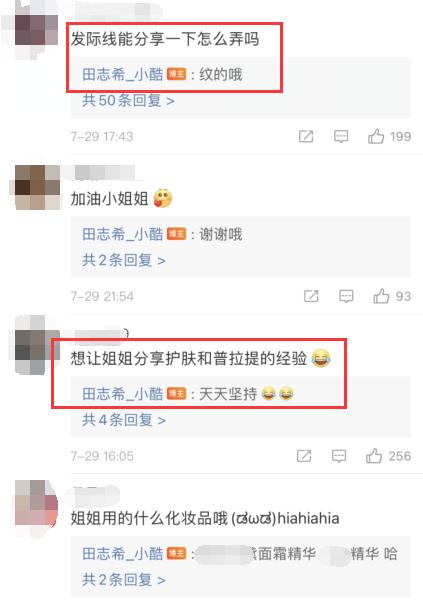Screen dimensions: 423x601
Task: Share the 7-29 17:43 comment
Action: 306,136
